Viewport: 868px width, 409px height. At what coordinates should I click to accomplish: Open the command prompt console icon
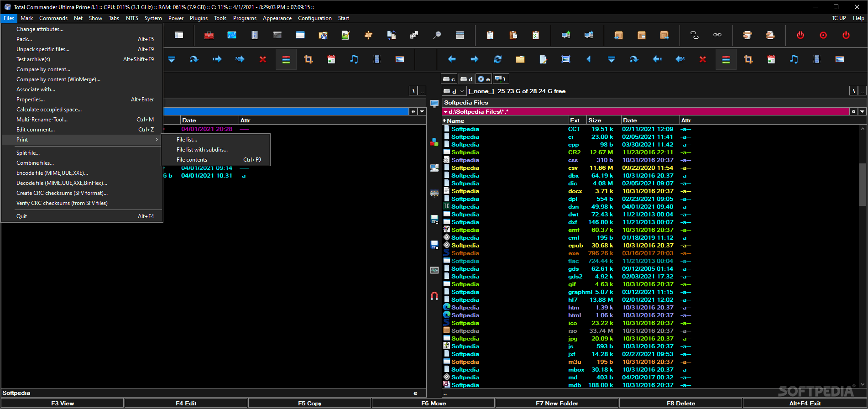(x=277, y=35)
